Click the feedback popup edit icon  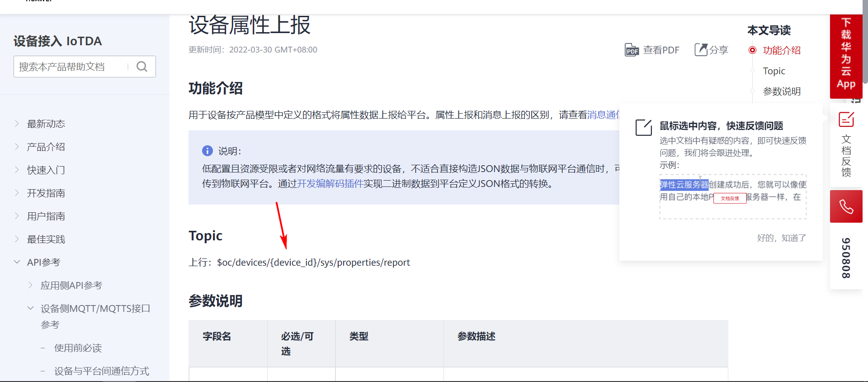[x=643, y=128]
